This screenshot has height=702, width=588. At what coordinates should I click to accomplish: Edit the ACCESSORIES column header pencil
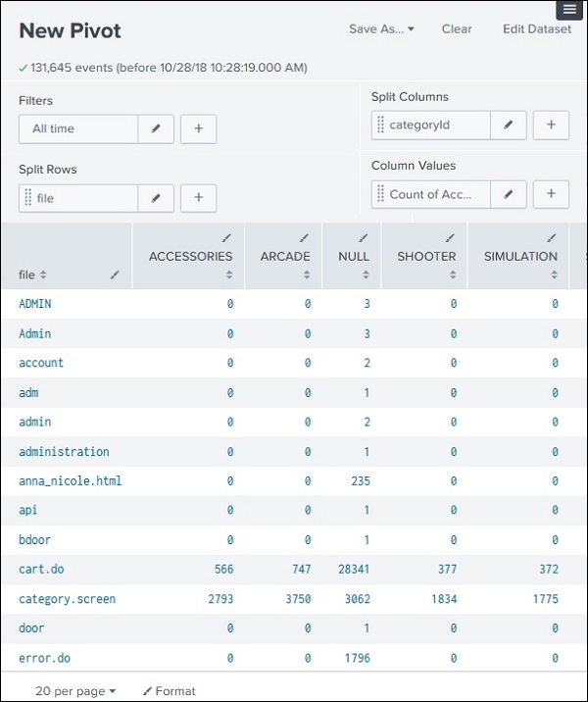pyautogui.click(x=226, y=237)
